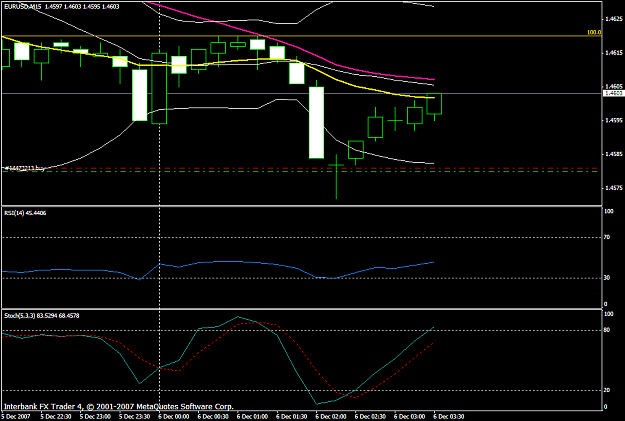Image resolution: width=625 pixels, height=421 pixels.
Task: Select the 1.4585 price scale label
Action: (614, 154)
